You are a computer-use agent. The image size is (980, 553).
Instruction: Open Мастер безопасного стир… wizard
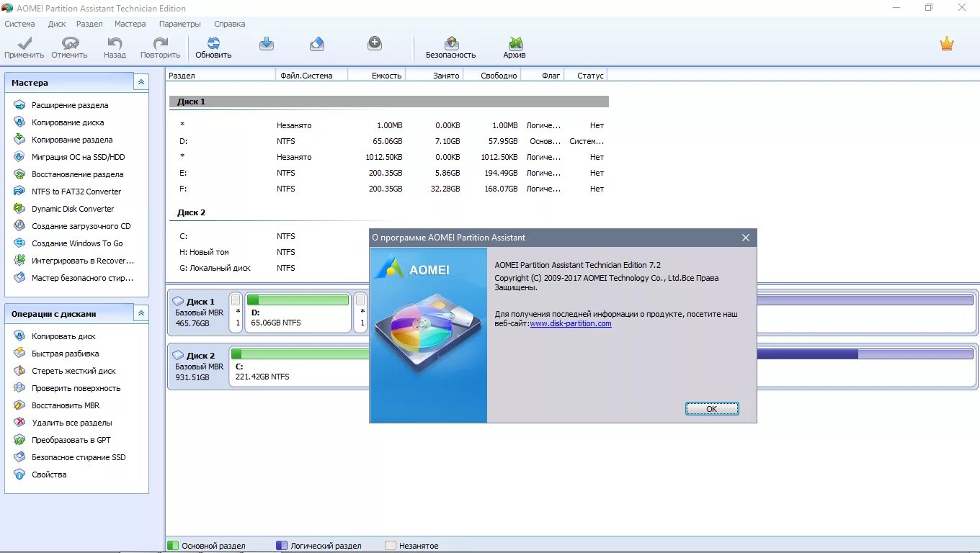(82, 278)
